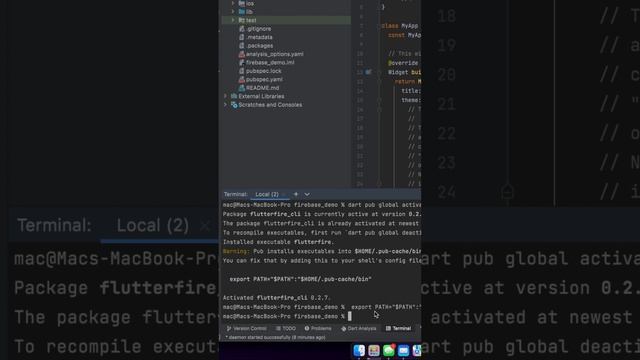
Task: Click 'Activated flutterfire_cli 0.2.7.' line
Action: (x=277, y=298)
